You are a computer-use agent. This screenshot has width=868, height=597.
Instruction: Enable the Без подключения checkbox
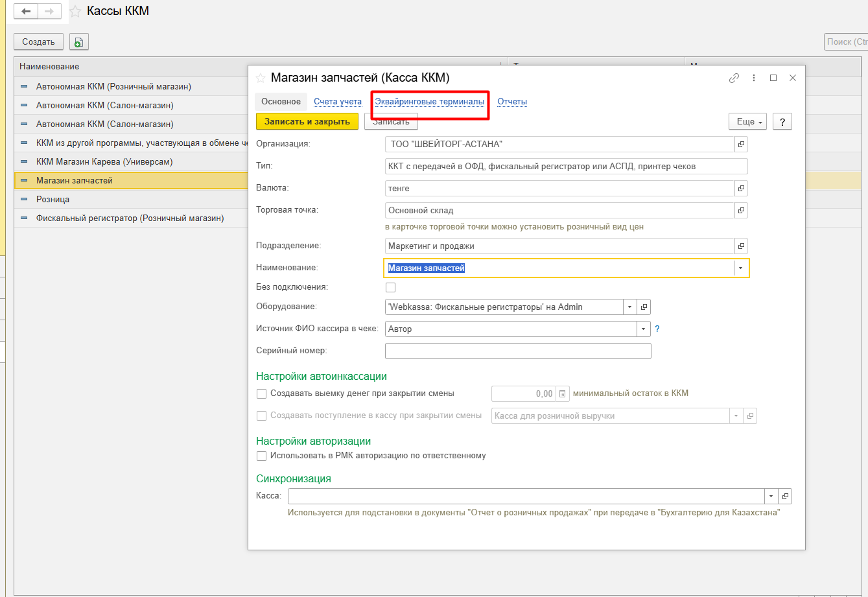390,287
